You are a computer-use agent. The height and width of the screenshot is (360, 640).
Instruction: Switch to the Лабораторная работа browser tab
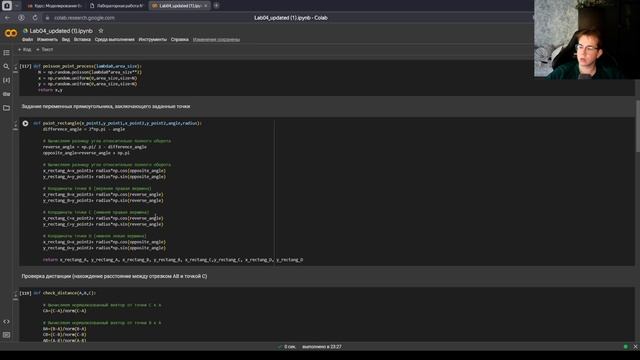tap(117, 6)
